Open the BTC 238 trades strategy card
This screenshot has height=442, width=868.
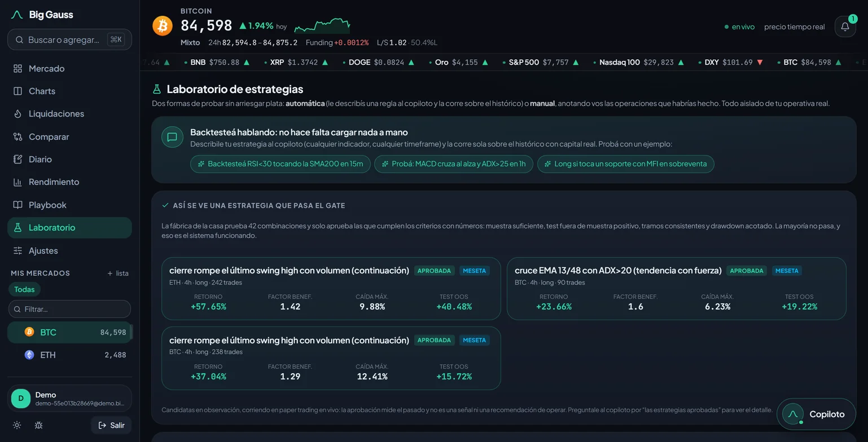[331, 358]
